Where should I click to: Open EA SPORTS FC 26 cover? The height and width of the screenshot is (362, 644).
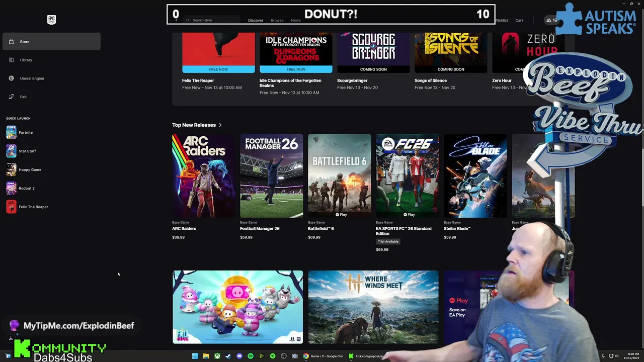pos(408,176)
